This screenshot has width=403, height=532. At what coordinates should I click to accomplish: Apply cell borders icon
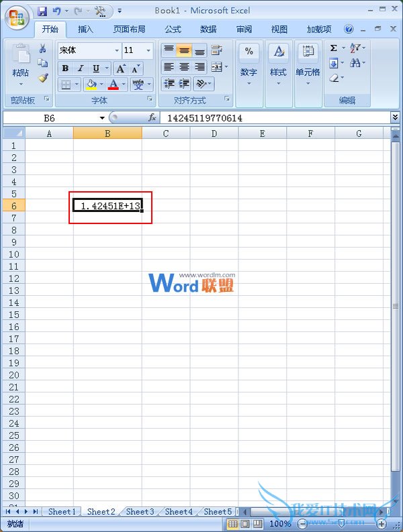(66, 84)
